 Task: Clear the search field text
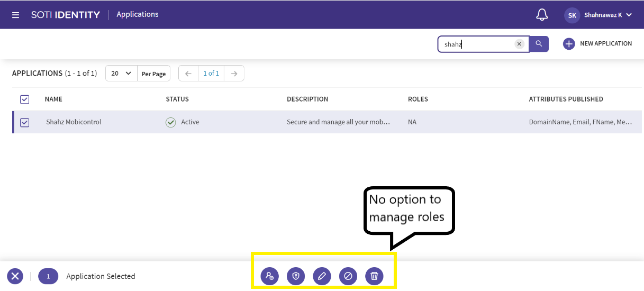519,44
